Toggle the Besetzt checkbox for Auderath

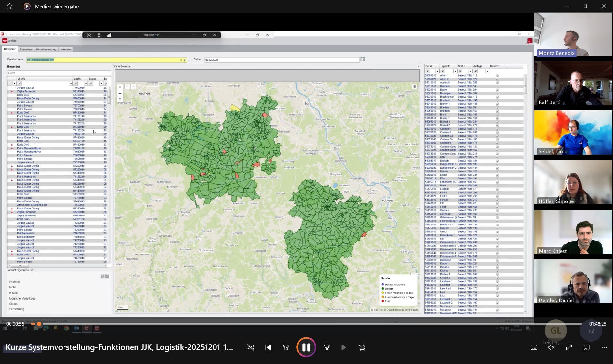(x=497, y=83)
